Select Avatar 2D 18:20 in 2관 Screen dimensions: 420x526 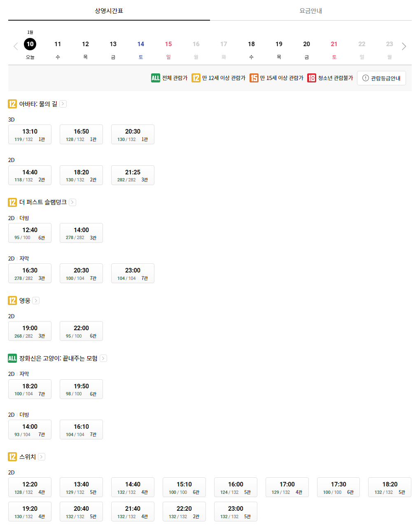(x=81, y=175)
